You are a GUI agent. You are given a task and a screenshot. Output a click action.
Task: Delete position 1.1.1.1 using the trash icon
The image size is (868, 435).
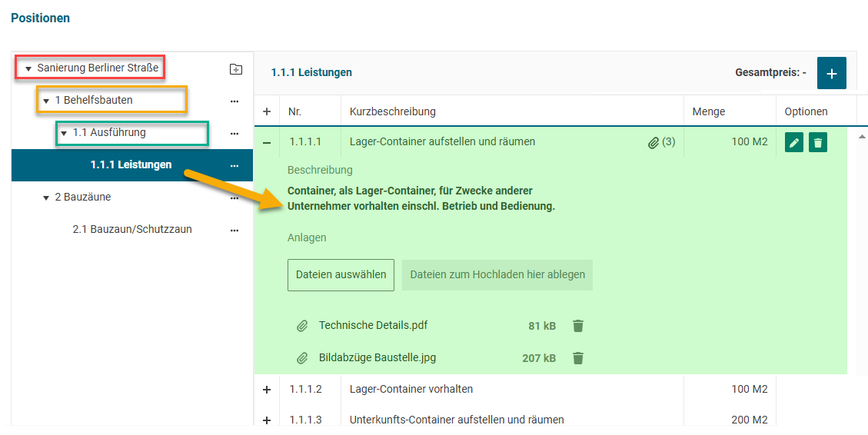(818, 142)
